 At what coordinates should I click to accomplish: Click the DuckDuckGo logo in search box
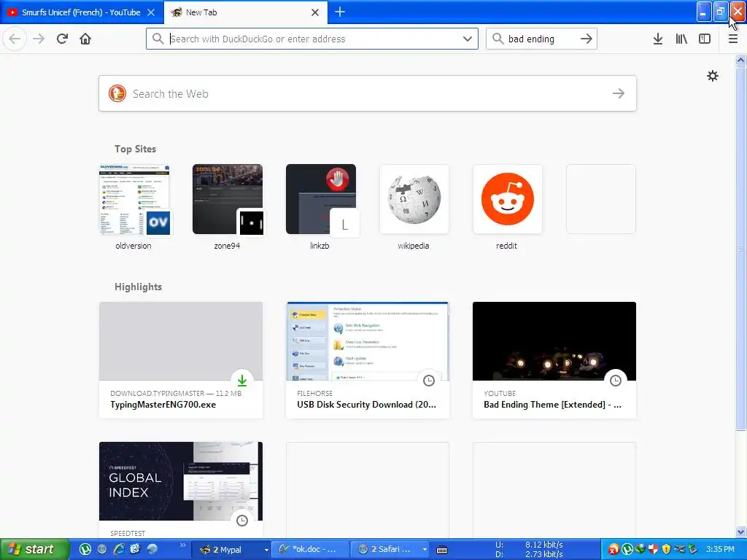click(x=117, y=93)
